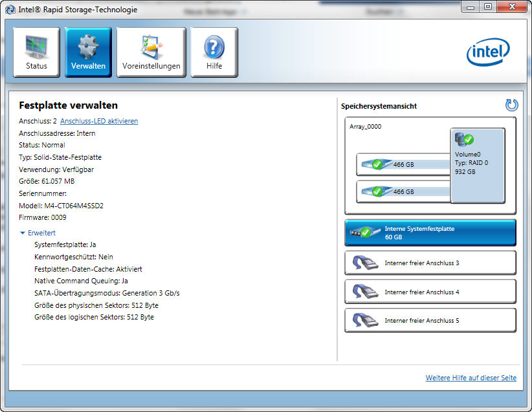This screenshot has width=532, height=412.
Task: Click Anschluss-LED aktivieren link
Action: [99, 121]
